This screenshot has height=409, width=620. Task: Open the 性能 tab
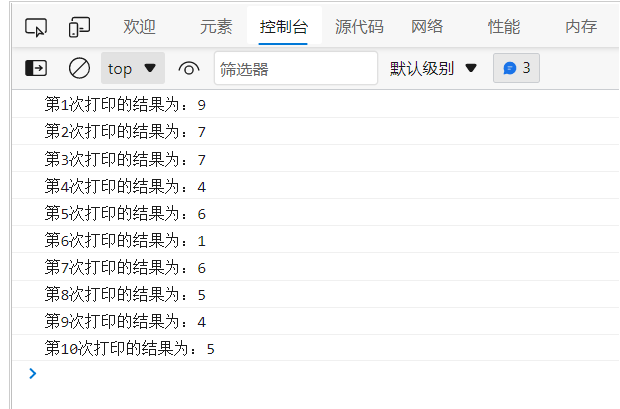pyautogui.click(x=503, y=27)
